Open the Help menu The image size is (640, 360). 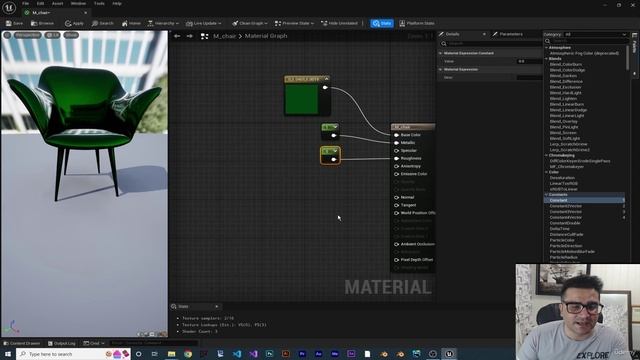click(117, 3)
